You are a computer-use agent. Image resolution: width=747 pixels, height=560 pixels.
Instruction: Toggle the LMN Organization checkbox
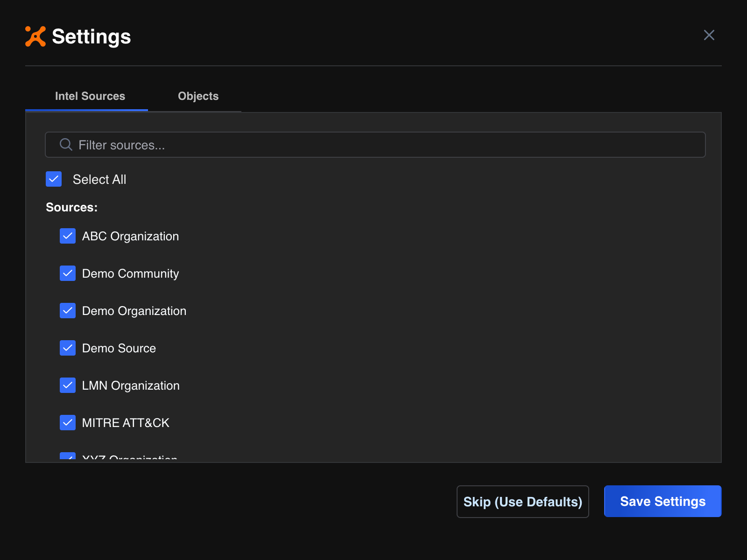click(x=68, y=385)
